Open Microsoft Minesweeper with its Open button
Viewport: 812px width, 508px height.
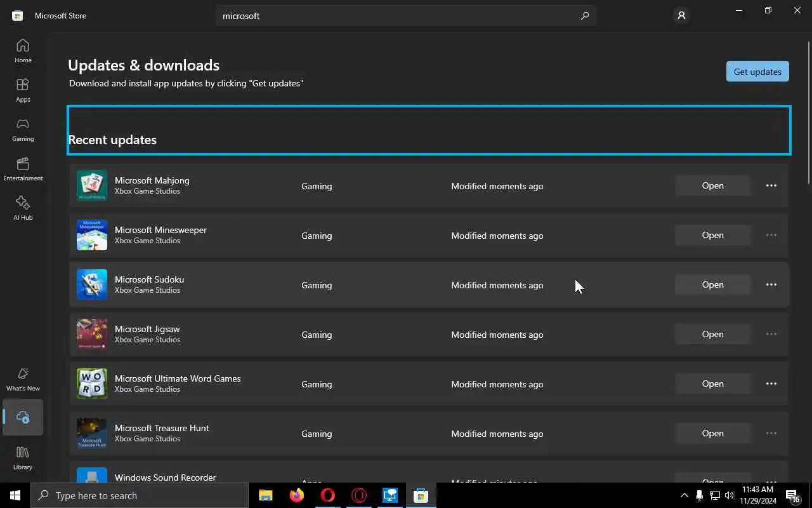(712, 235)
